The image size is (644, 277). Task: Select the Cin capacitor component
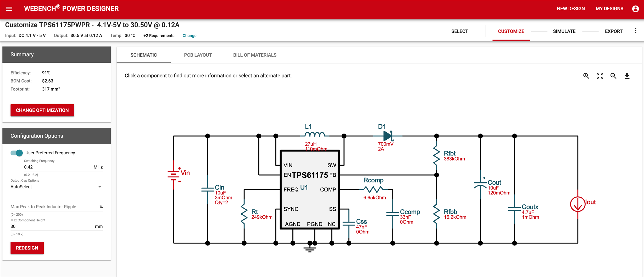click(x=208, y=189)
